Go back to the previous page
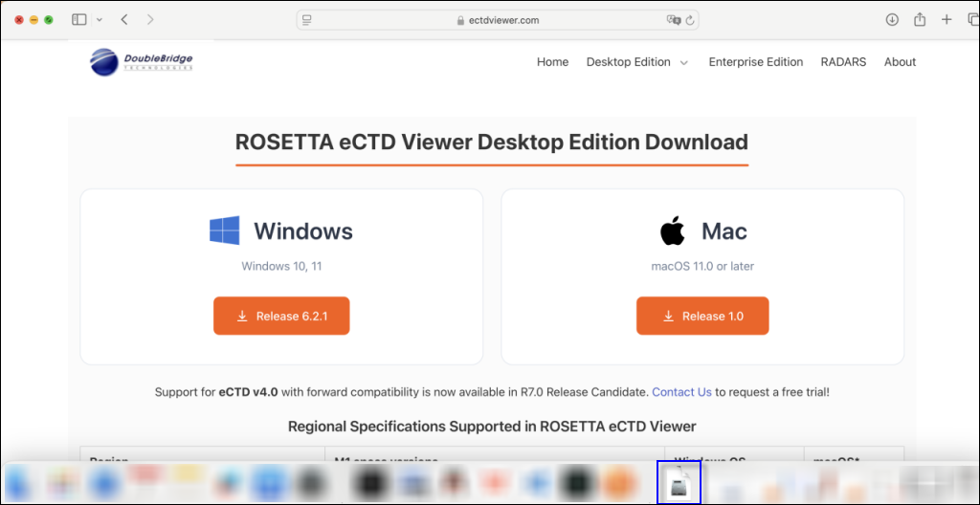This screenshot has width=980, height=505. (124, 19)
